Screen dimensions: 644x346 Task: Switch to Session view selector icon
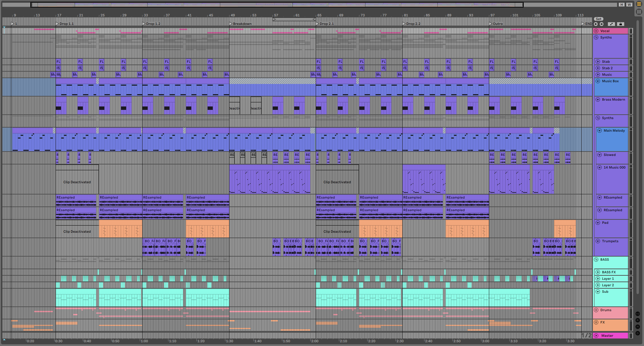pos(639,12)
